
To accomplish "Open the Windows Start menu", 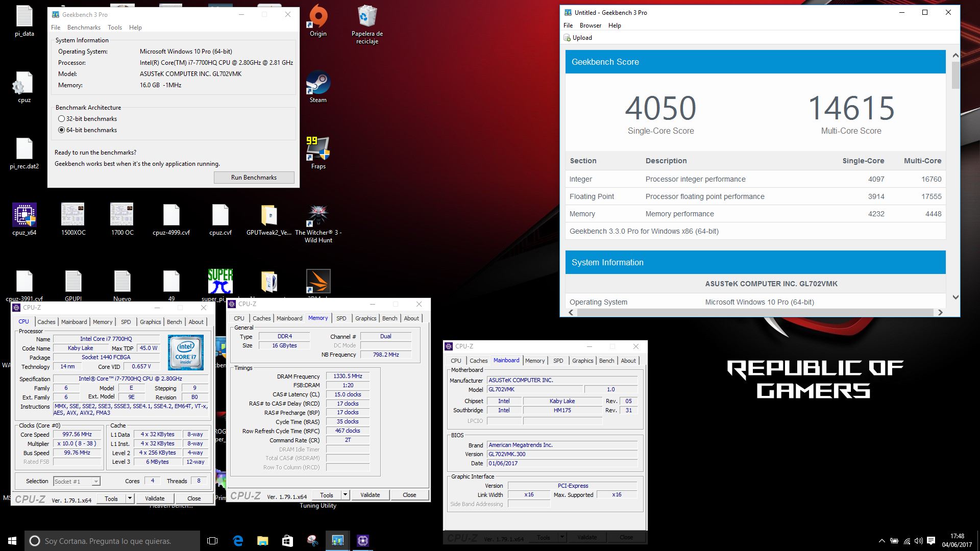I will 12,541.
